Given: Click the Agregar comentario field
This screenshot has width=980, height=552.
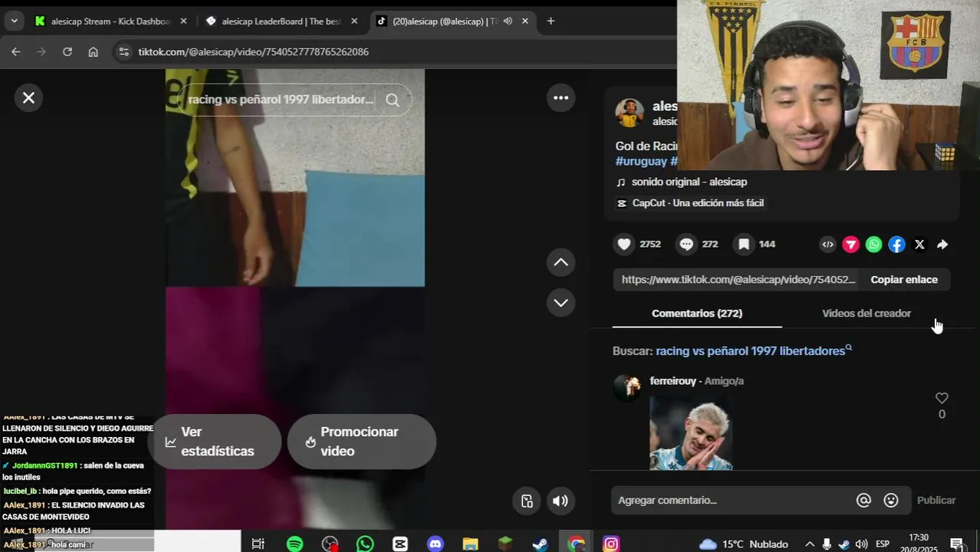Looking at the screenshot, I should (x=732, y=501).
